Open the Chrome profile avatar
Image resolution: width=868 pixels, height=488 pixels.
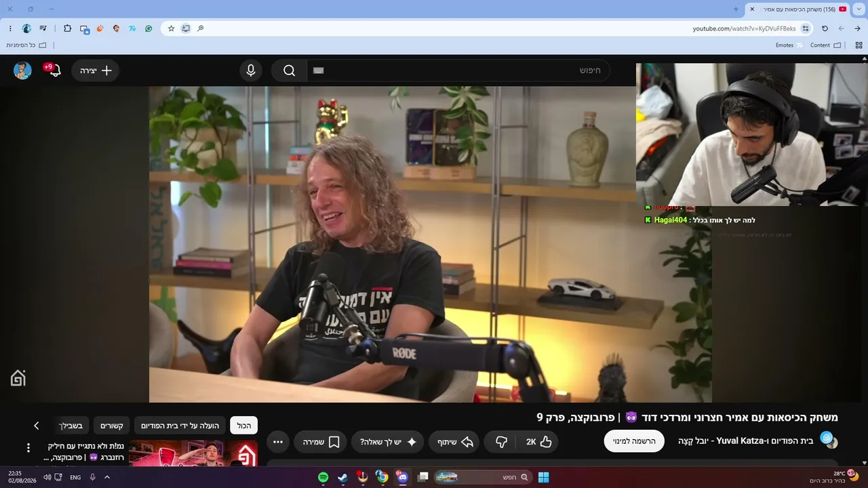pyautogui.click(x=26, y=28)
